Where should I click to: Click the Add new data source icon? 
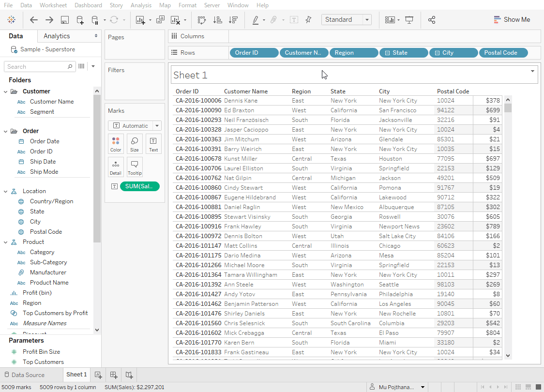pos(80,20)
